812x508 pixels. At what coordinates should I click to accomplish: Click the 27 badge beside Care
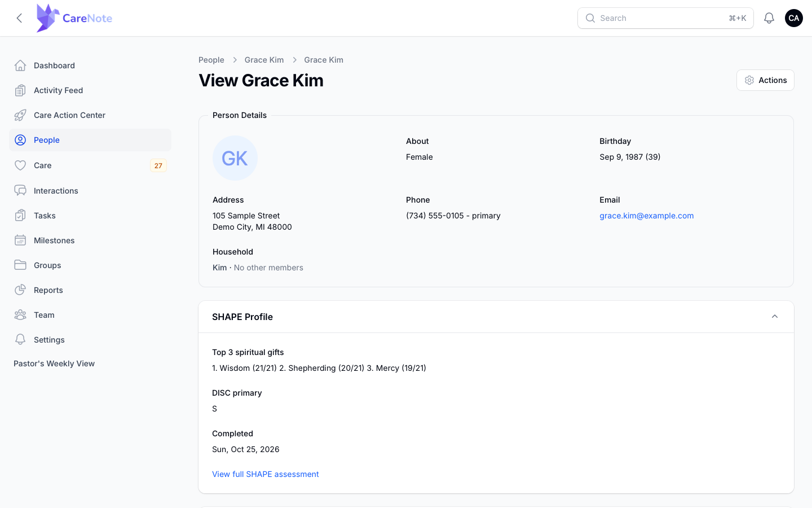point(158,165)
